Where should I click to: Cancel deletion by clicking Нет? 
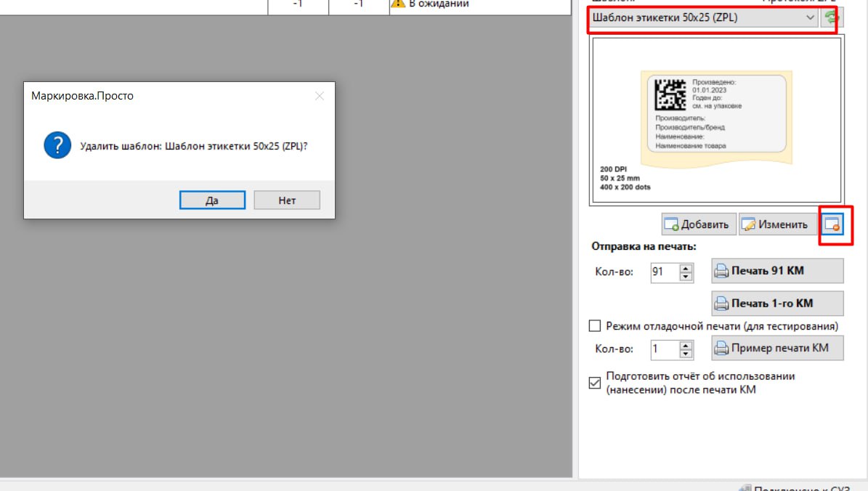[287, 200]
